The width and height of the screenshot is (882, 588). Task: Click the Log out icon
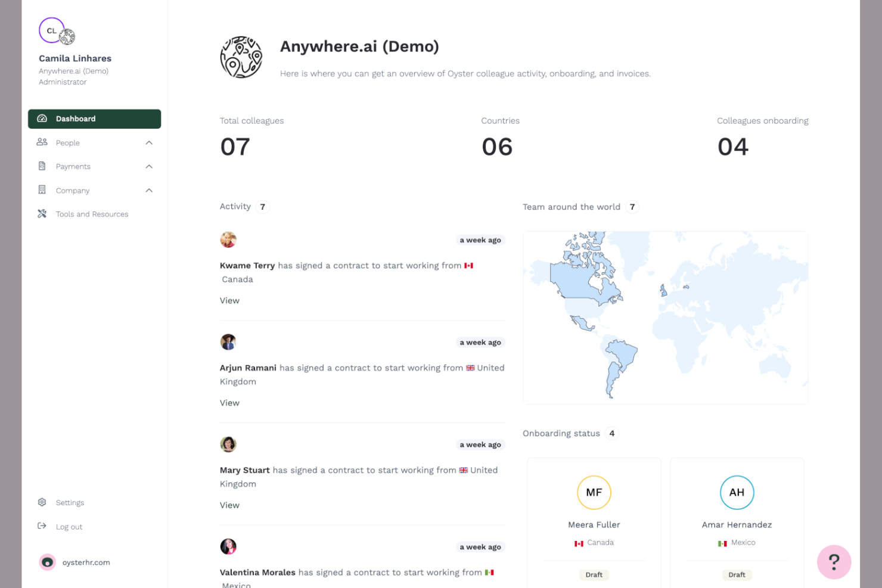pyautogui.click(x=42, y=526)
